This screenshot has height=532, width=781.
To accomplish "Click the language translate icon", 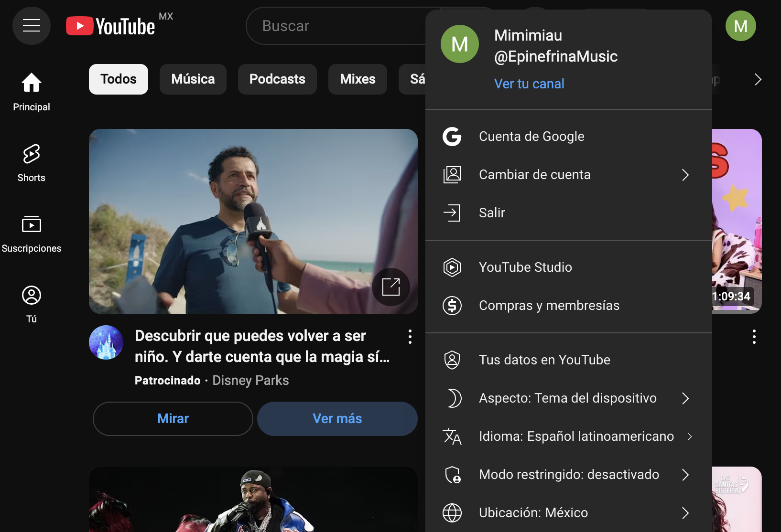I will [x=452, y=436].
